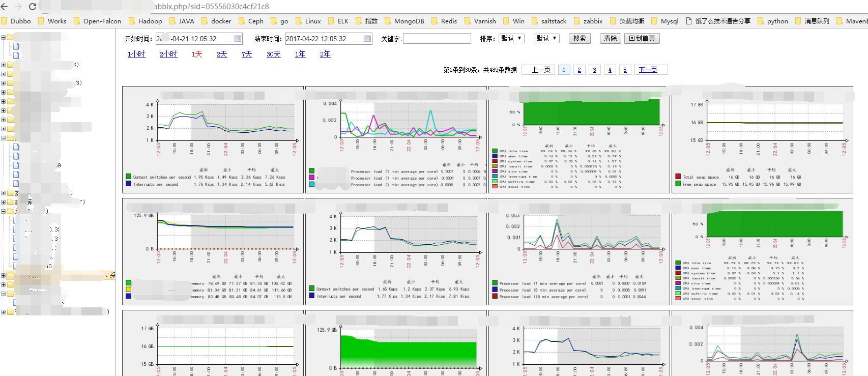Select the 1小时 time range
This screenshot has width=868, height=376.
coord(136,54)
